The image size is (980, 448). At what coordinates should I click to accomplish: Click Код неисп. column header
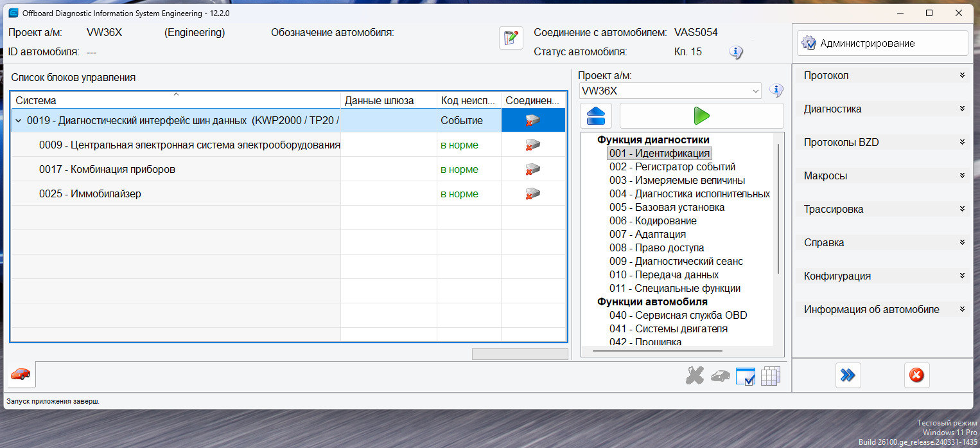469,100
